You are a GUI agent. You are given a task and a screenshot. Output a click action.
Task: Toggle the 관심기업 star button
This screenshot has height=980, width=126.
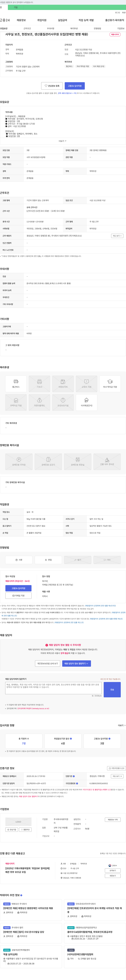tap(12, 830)
